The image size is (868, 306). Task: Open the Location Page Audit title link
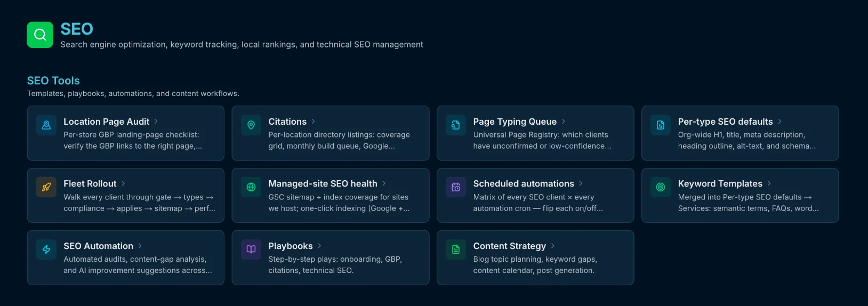(106, 122)
